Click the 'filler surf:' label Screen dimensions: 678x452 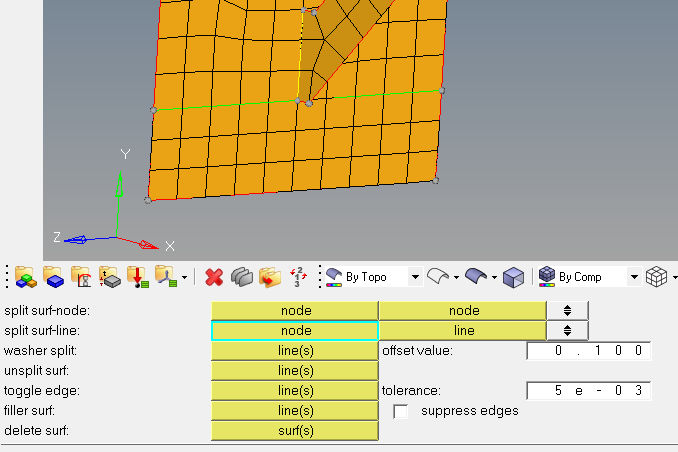[x=29, y=410]
